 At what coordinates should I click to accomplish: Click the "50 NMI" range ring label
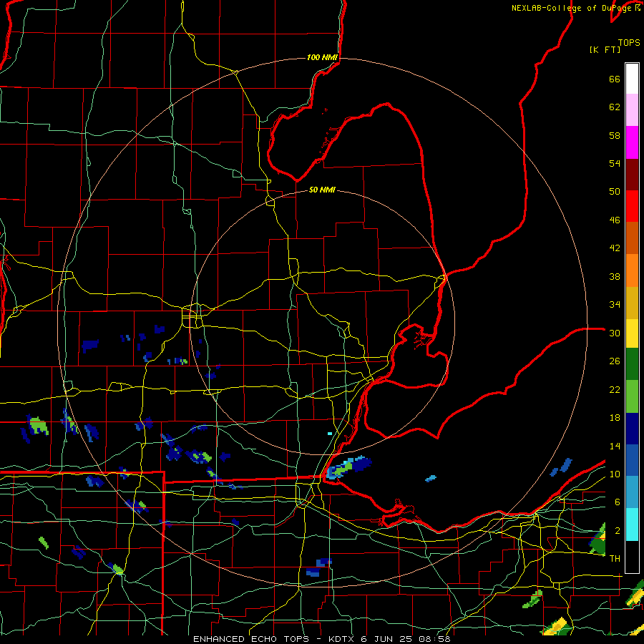322,190
